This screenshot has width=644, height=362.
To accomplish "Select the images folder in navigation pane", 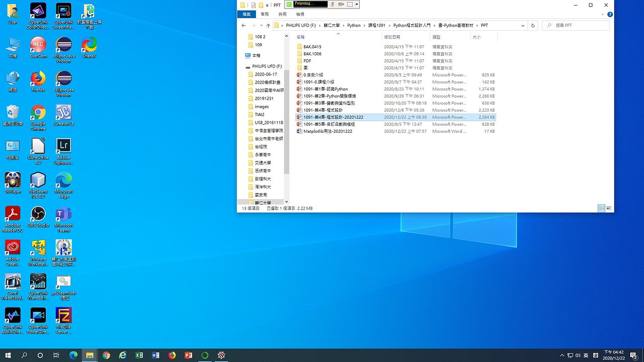I will [x=262, y=107].
